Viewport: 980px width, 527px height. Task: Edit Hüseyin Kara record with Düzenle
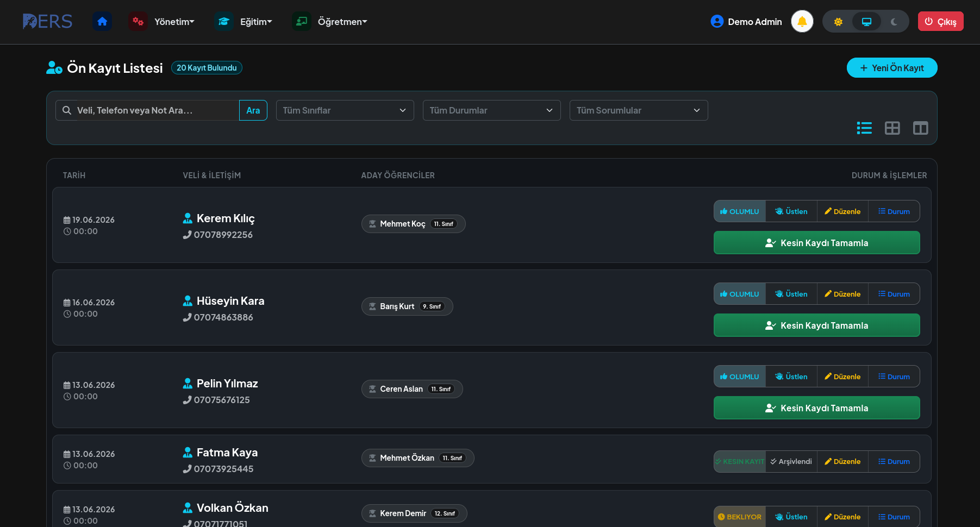[x=842, y=294]
